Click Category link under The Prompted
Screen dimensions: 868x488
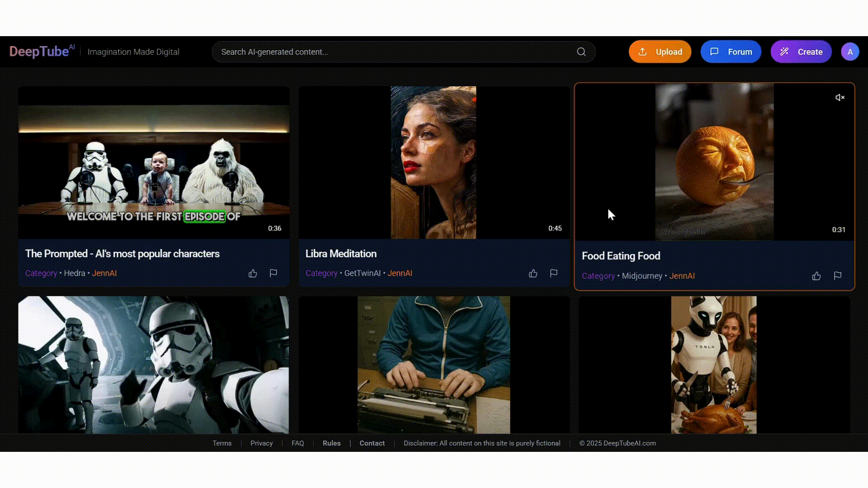[41, 273]
